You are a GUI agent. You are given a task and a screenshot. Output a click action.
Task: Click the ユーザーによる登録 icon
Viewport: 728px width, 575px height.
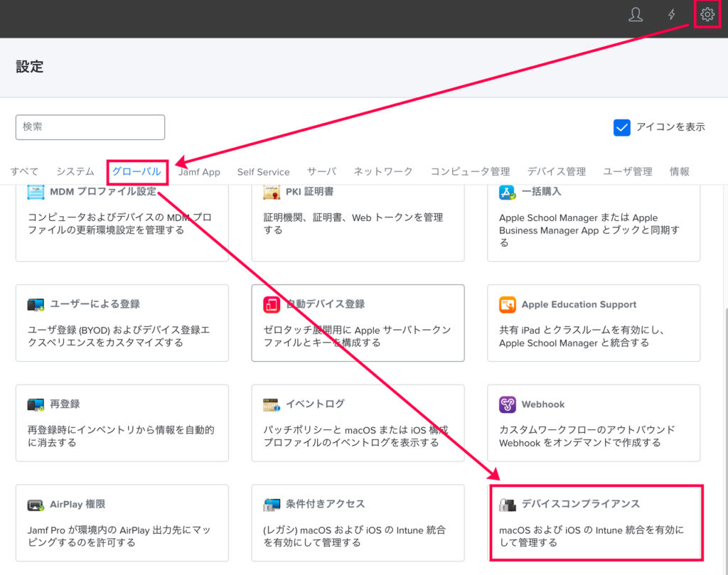point(36,304)
